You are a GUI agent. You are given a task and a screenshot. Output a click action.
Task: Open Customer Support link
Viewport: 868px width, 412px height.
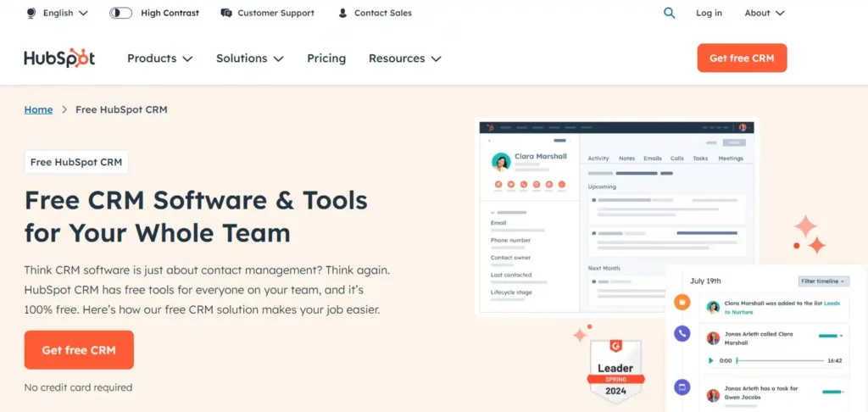pyautogui.click(x=275, y=13)
